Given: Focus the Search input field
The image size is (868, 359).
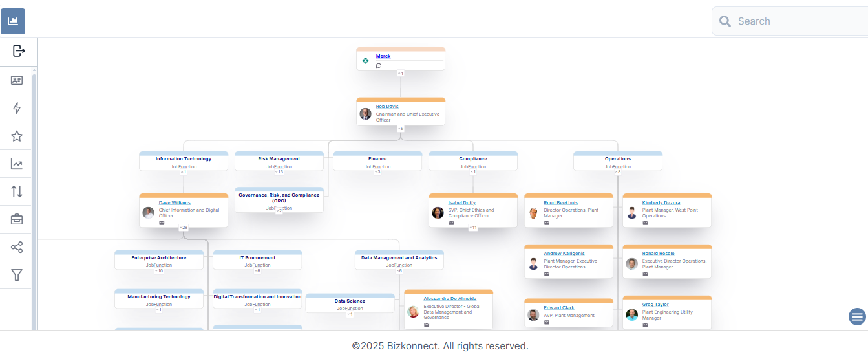Looking at the screenshot, I should (x=790, y=21).
